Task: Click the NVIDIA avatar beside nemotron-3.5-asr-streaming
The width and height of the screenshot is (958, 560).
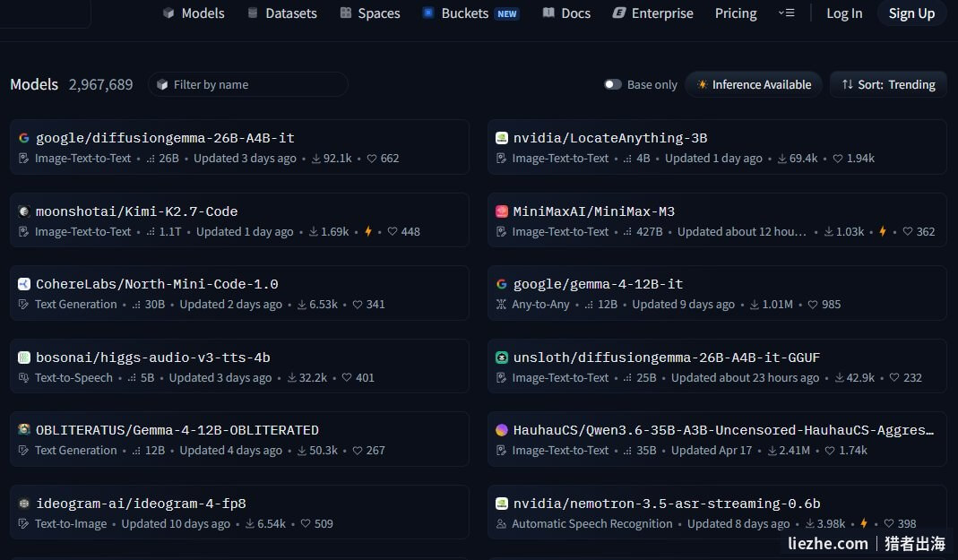Action: click(502, 504)
